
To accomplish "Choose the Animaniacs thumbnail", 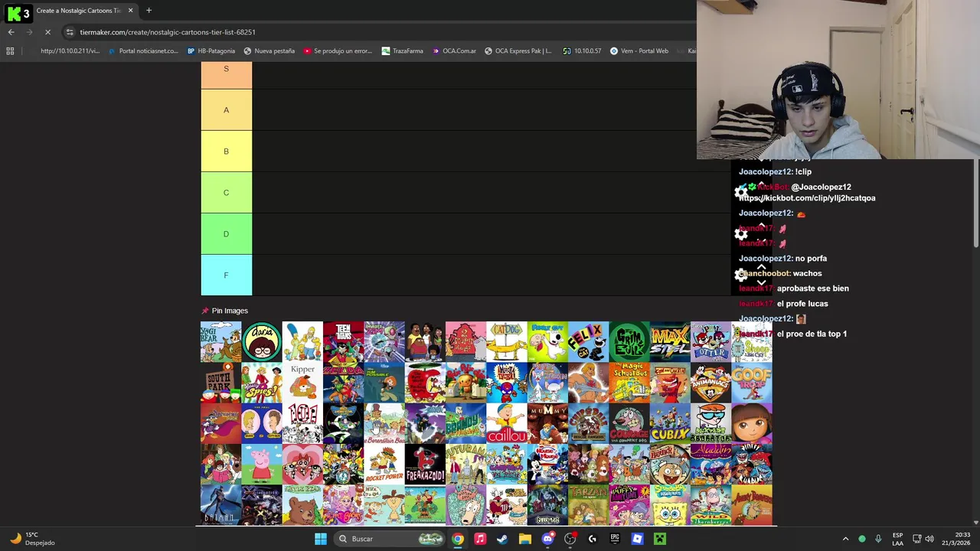I will pos(710,383).
